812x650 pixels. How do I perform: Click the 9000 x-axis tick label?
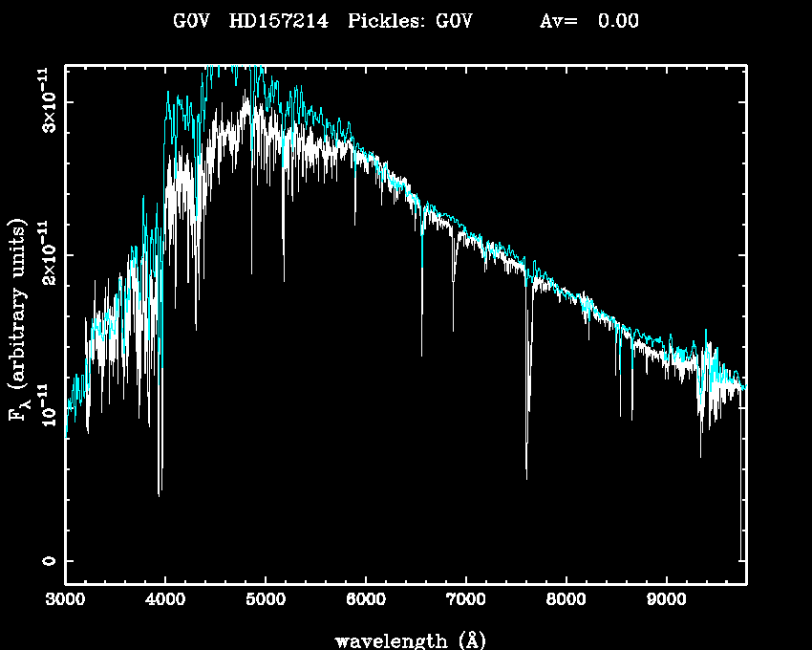(x=666, y=601)
